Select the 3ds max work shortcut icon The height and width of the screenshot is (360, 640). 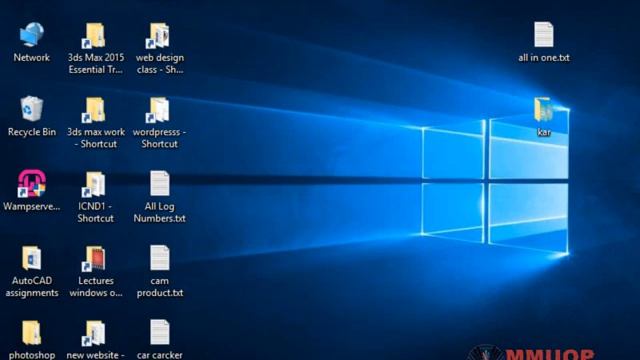point(95,109)
